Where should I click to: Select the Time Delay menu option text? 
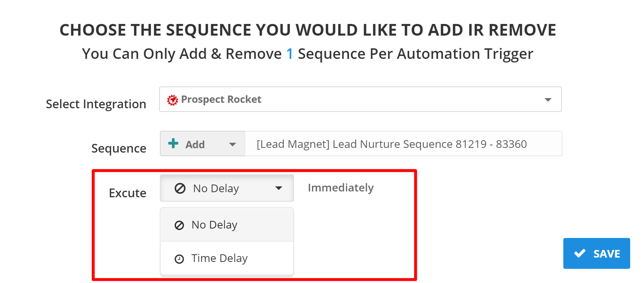(x=220, y=258)
